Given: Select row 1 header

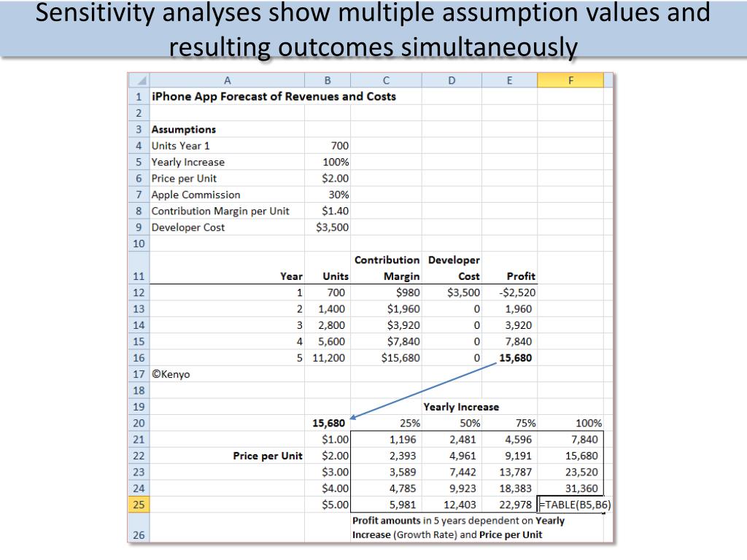Looking at the screenshot, I should (x=139, y=97).
